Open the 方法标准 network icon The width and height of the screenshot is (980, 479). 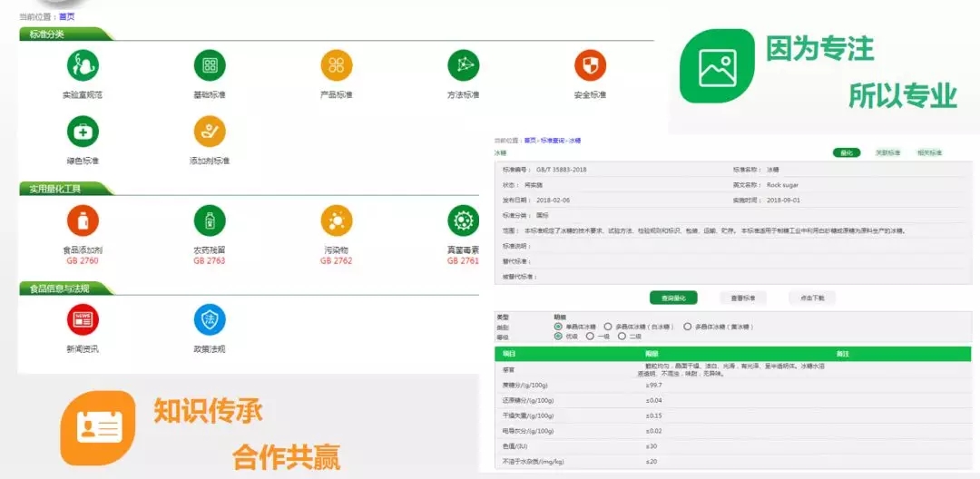coord(463,65)
